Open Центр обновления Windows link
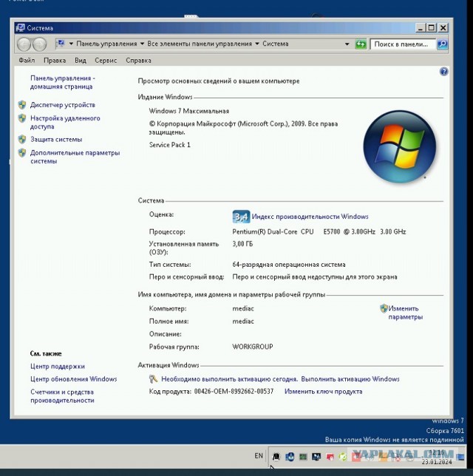Screen dimensions: 473x476 pyautogui.click(x=73, y=379)
